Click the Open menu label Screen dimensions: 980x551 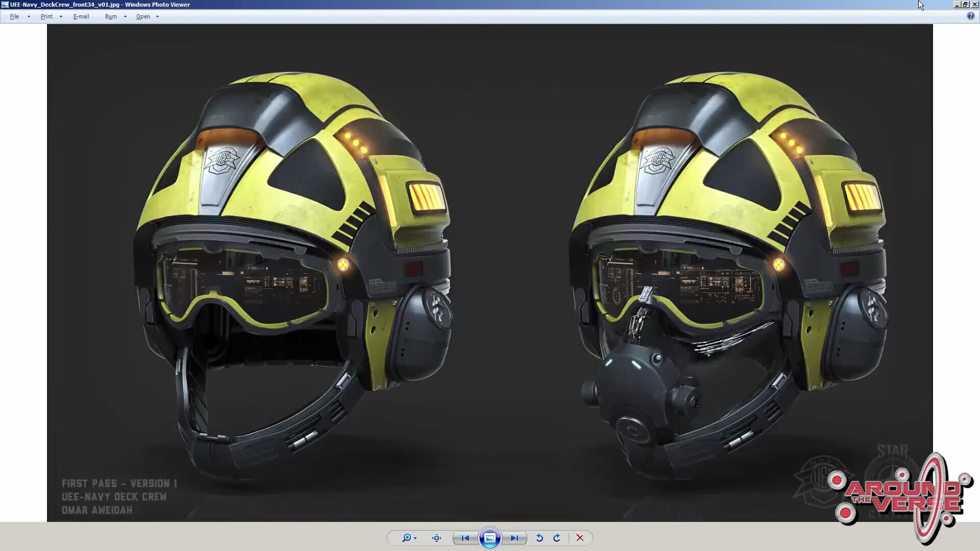pos(143,16)
